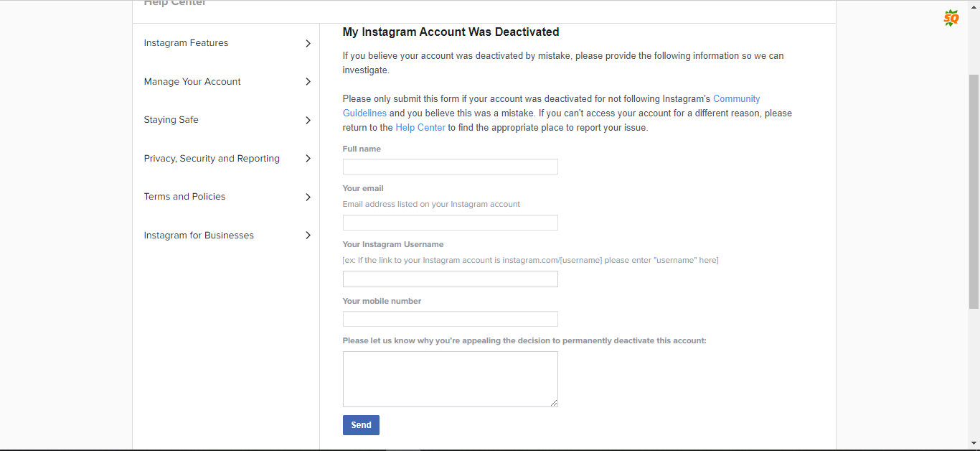Image resolution: width=980 pixels, height=451 pixels.
Task: Expand the Staying Safe chevron
Action: point(308,120)
